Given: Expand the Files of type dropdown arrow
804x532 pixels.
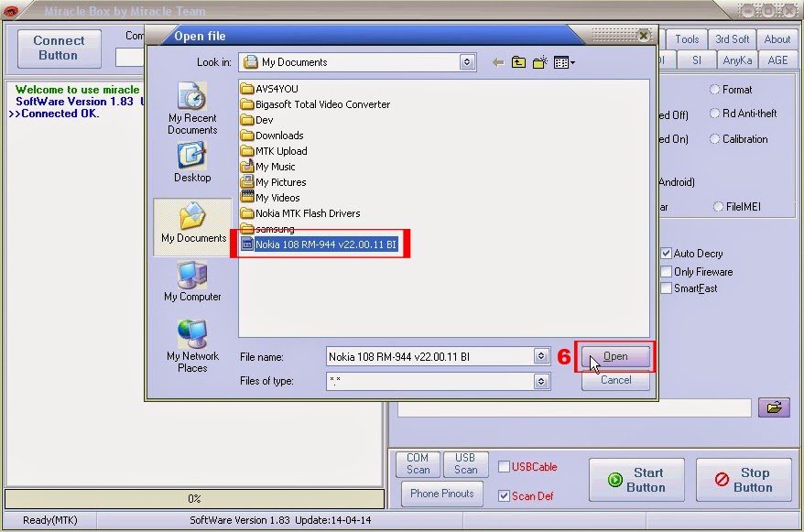Looking at the screenshot, I should coord(541,381).
